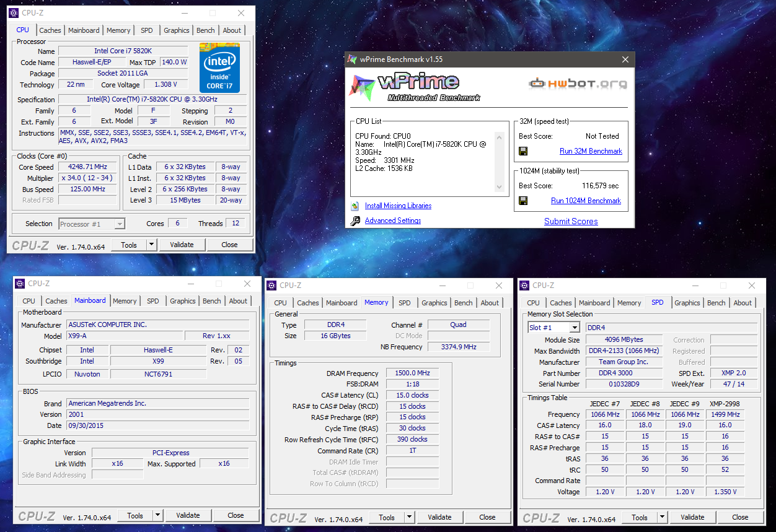Open Graphics tab in Mainboard CPU-Z window
Viewport: 776px width, 532px height.
coord(183,301)
